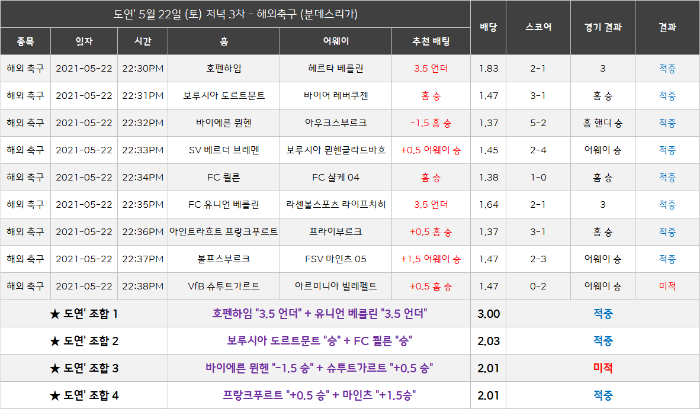This screenshot has height=409, width=700.
Task: Click the "22:38PM" time cell
Action: (143, 287)
